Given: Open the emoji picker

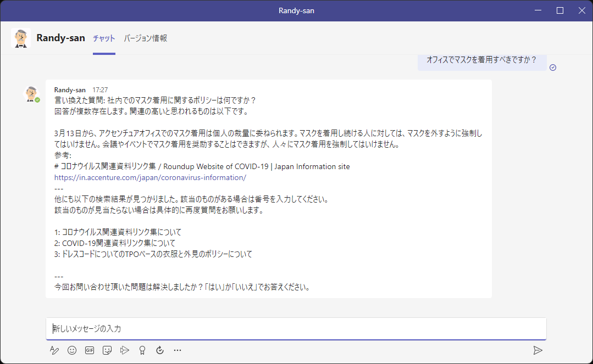Looking at the screenshot, I should coord(72,350).
